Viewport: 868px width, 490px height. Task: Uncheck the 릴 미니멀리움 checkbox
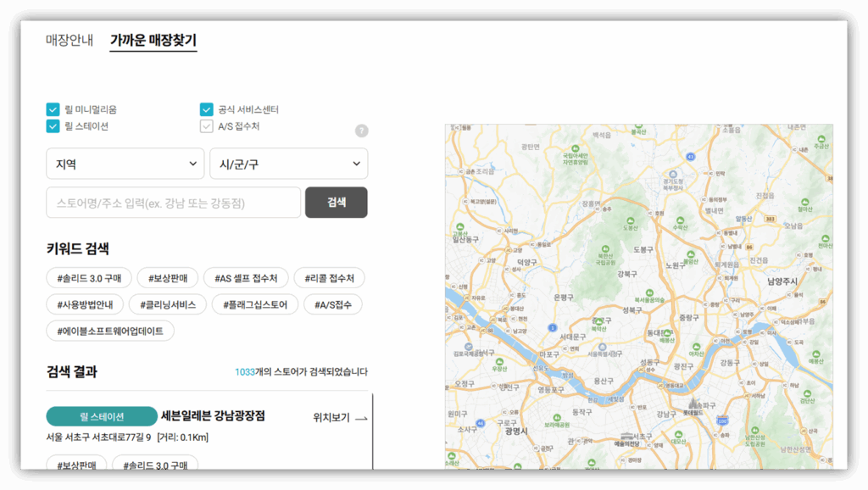click(53, 109)
